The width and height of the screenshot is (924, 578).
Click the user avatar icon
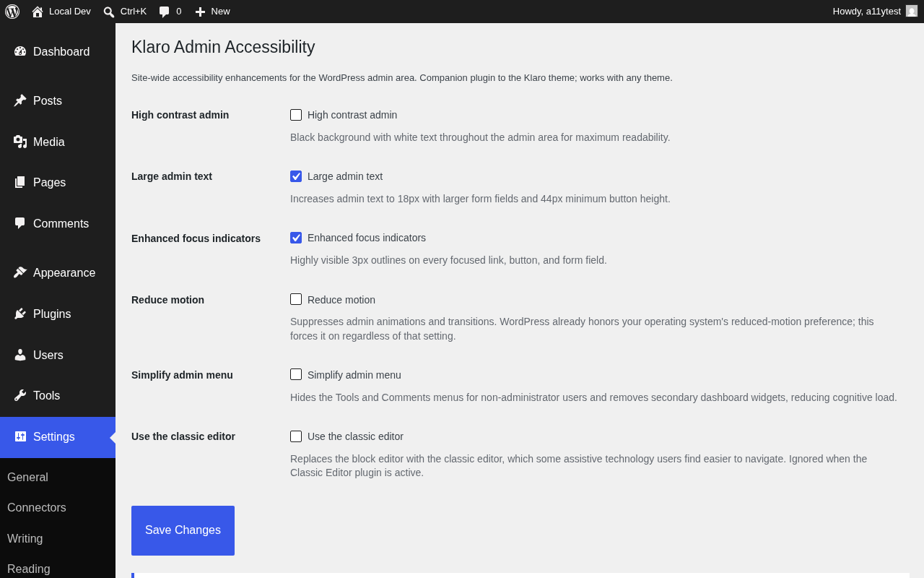[x=912, y=11]
